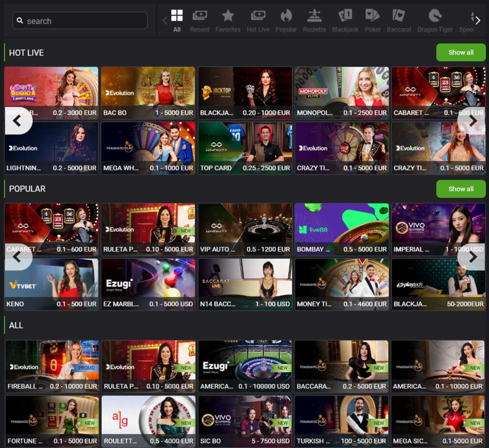The width and height of the screenshot is (489, 448).
Task: Click the search magnifier icon
Action: point(20,21)
